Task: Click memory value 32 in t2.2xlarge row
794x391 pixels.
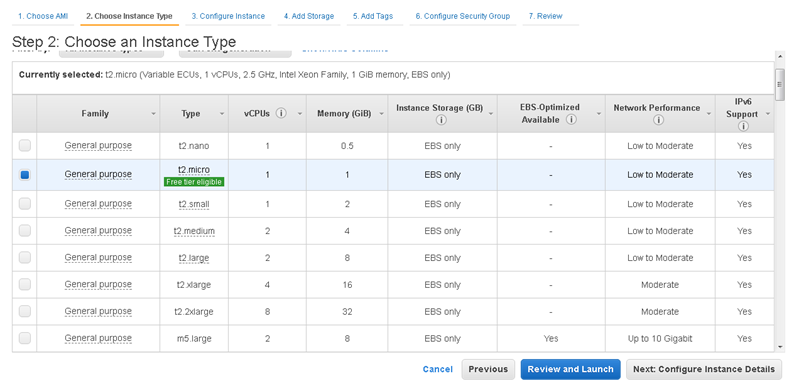Action: click(347, 311)
